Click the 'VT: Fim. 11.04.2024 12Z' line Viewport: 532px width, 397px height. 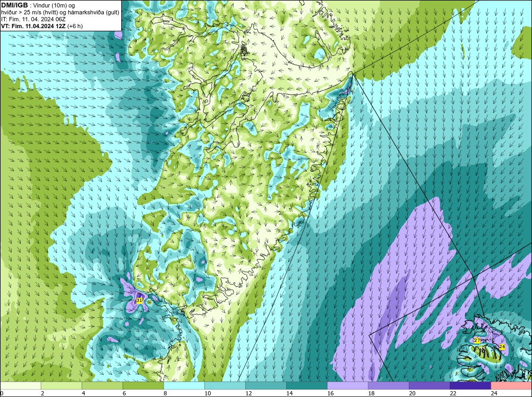tap(34, 26)
